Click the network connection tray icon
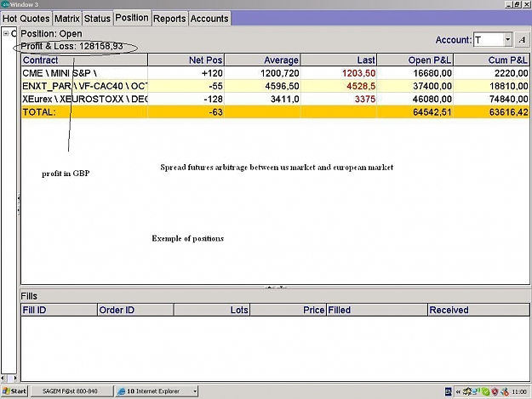 [477, 391]
